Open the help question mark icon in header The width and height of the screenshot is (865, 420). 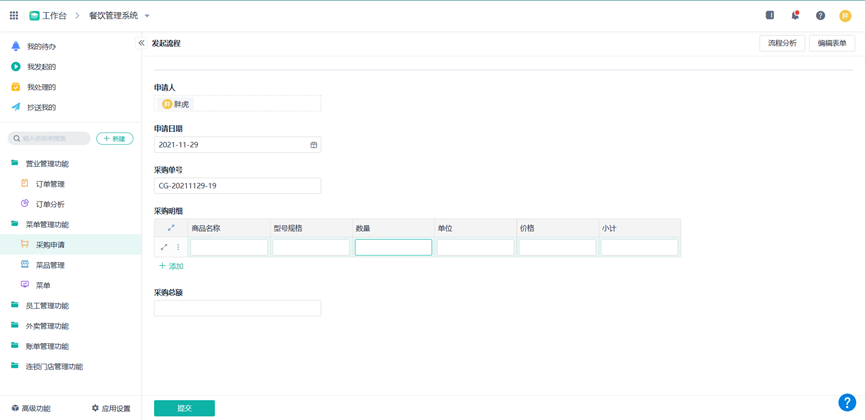click(820, 16)
